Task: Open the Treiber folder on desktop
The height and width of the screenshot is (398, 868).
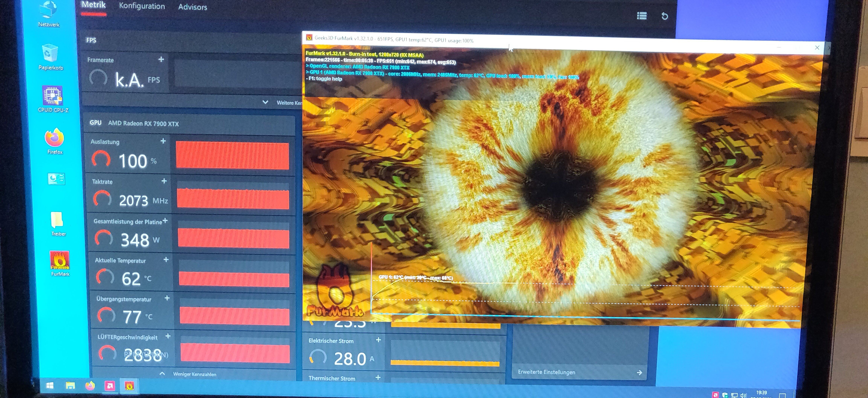Action: coord(58,224)
